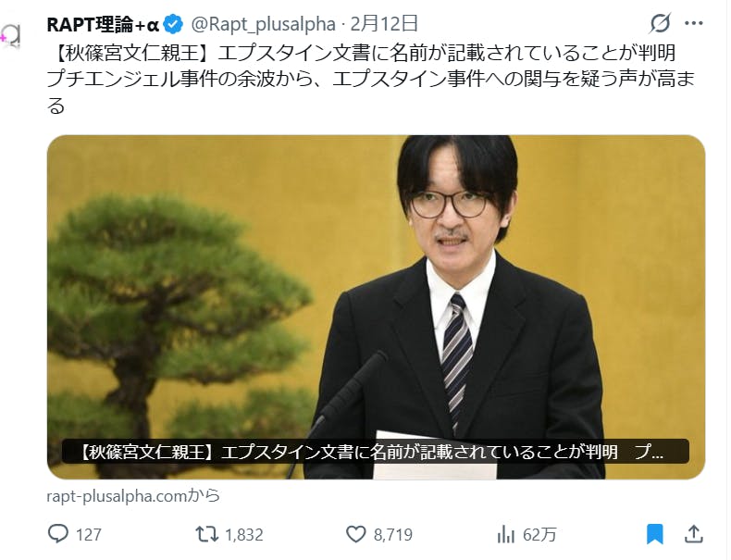Click the 1,832 reposts count
The image size is (731, 560).
coord(244,535)
